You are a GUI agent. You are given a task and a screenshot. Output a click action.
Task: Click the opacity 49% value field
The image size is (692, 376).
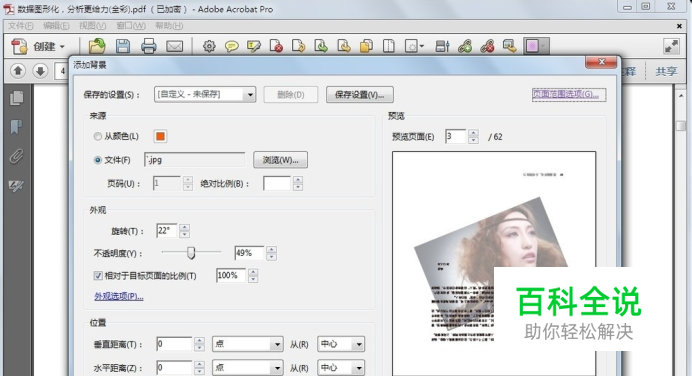[249, 253]
